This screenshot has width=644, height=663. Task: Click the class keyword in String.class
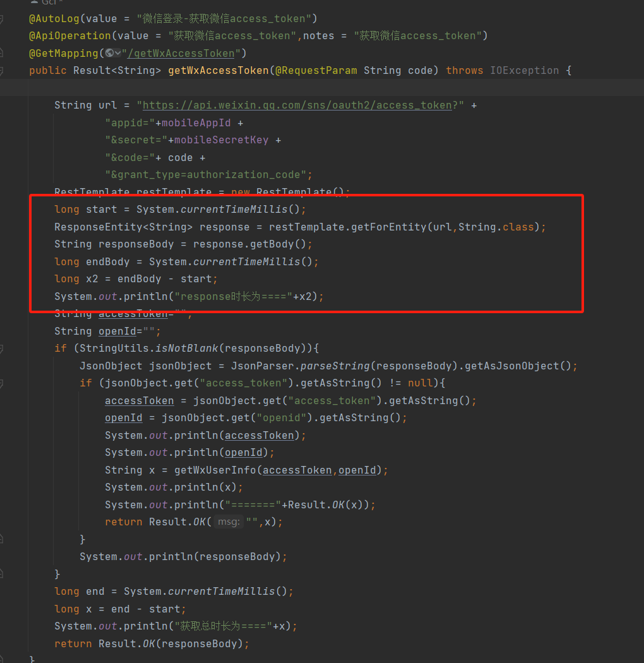(518, 227)
